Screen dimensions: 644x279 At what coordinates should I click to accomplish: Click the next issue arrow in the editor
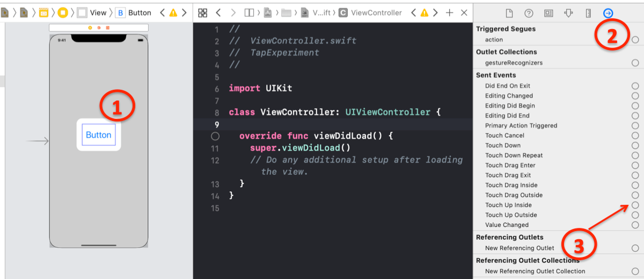(x=436, y=12)
